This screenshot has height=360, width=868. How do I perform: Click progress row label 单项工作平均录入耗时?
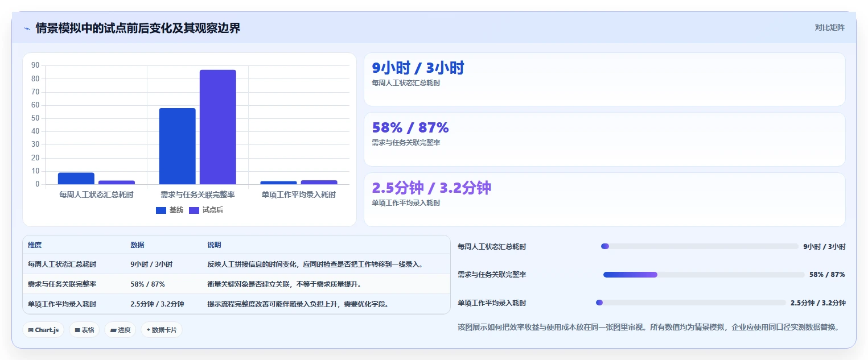coord(492,303)
